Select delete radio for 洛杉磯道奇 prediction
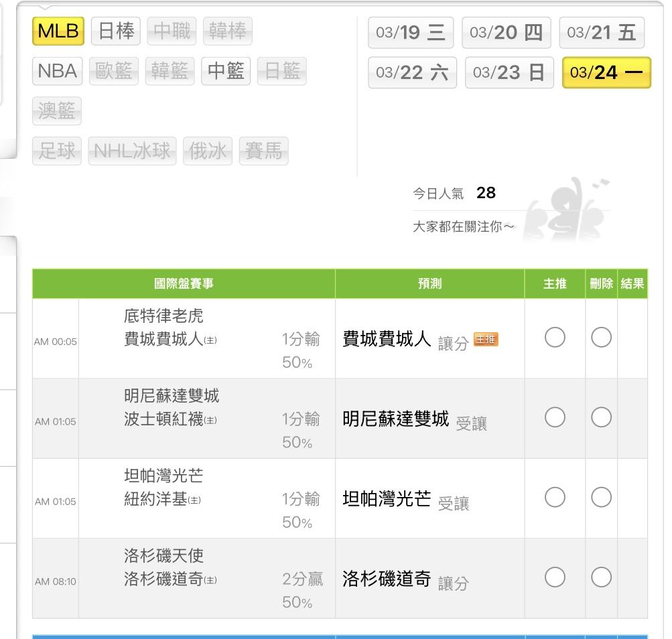This screenshot has height=639, width=672. point(601,577)
